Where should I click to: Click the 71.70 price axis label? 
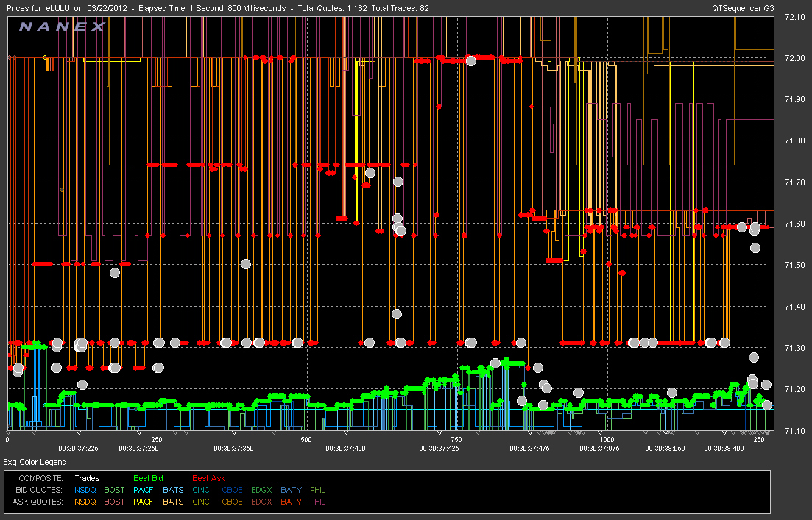(x=795, y=182)
